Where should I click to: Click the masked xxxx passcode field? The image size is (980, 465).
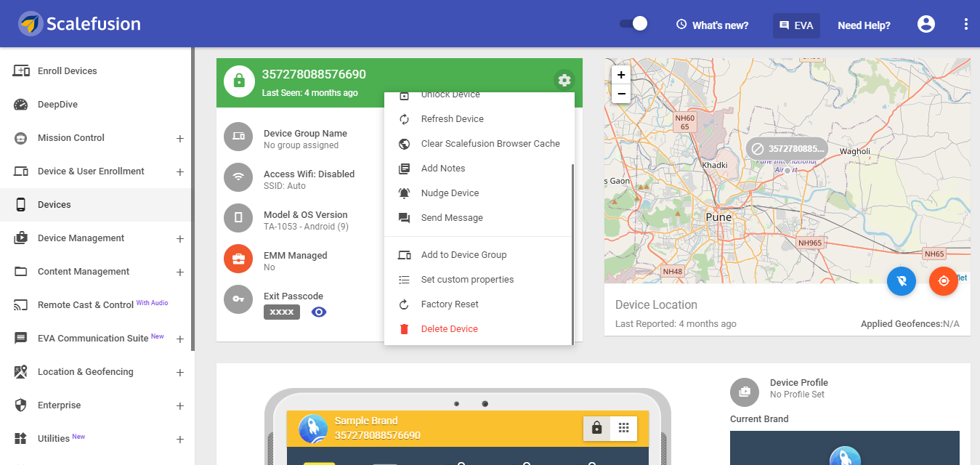[282, 312]
